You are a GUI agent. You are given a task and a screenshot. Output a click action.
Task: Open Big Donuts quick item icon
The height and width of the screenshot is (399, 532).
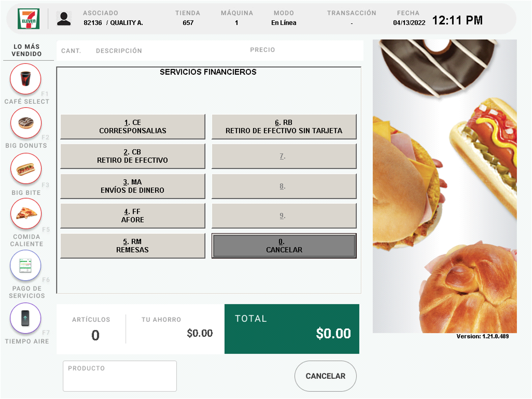pyautogui.click(x=26, y=123)
